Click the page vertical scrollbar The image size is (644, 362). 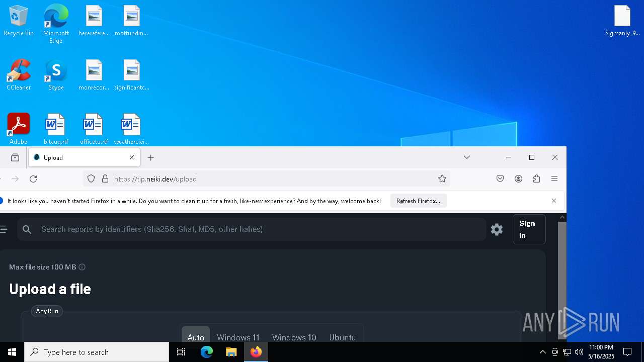click(x=562, y=280)
